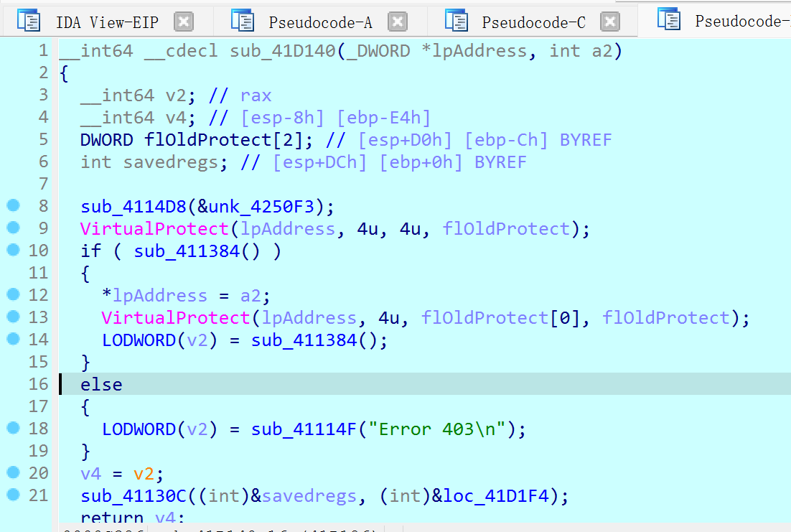Viewport: 791px width, 532px height.
Task: Click the IDA View-EIP tab icon
Action: click(x=29, y=21)
